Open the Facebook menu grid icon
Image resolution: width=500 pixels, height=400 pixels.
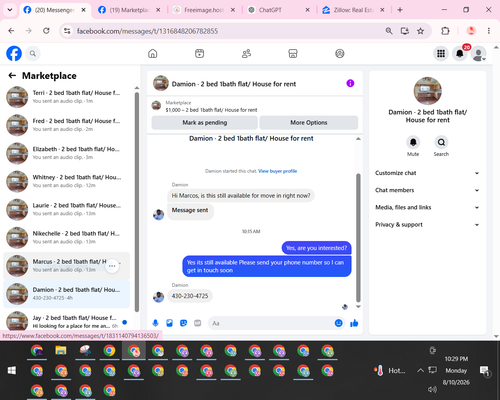click(441, 53)
